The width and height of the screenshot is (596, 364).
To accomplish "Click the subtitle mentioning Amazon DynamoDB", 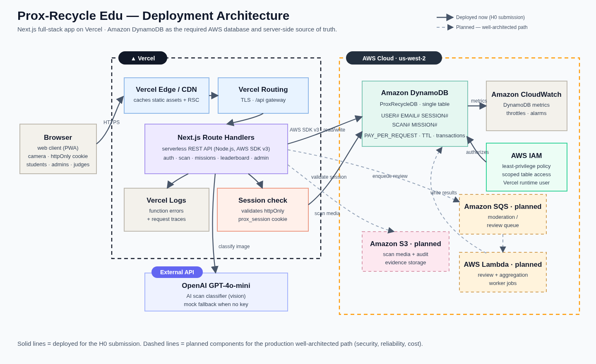I will [177, 29].
